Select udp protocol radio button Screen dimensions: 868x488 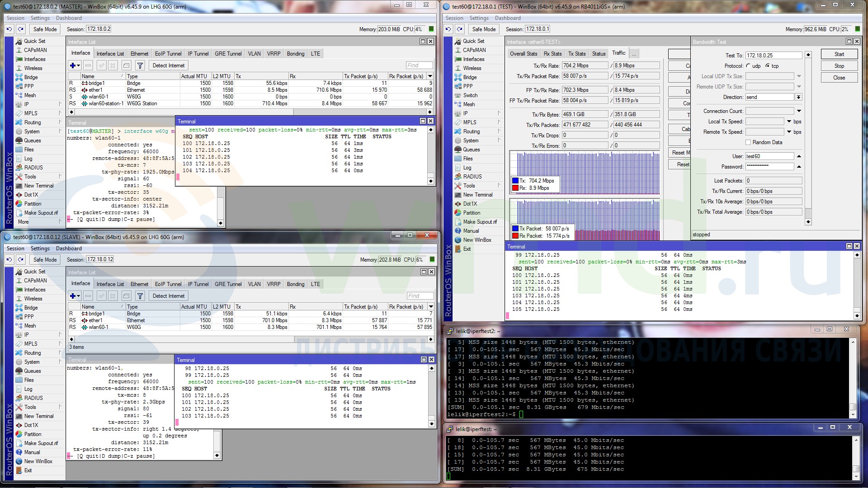pyautogui.click(x=749, y=66)
